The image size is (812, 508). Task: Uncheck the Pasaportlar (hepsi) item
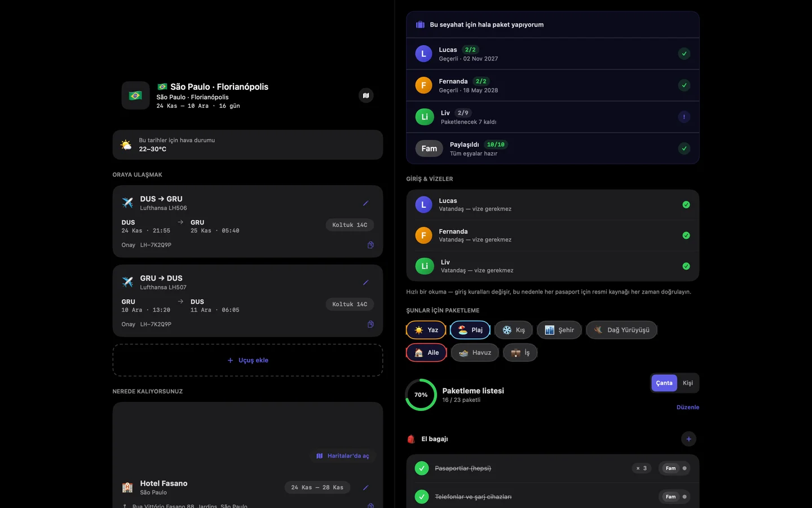(x=422, y=468)
